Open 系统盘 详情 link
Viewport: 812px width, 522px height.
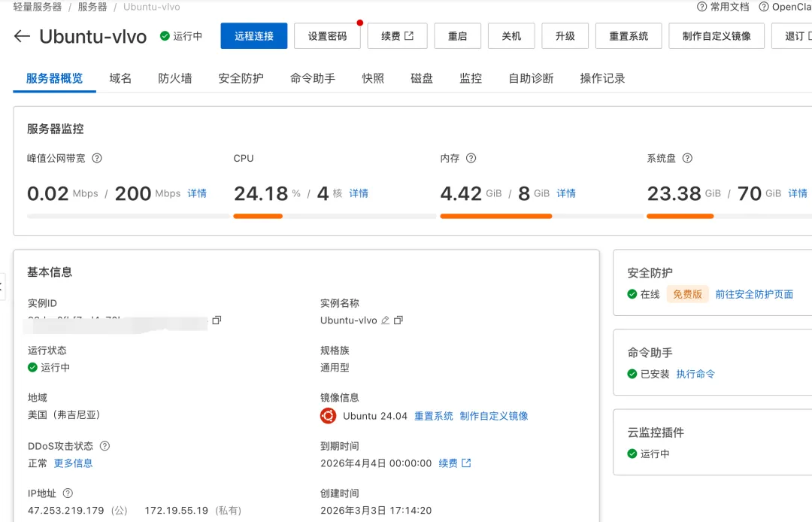(798, 193)
